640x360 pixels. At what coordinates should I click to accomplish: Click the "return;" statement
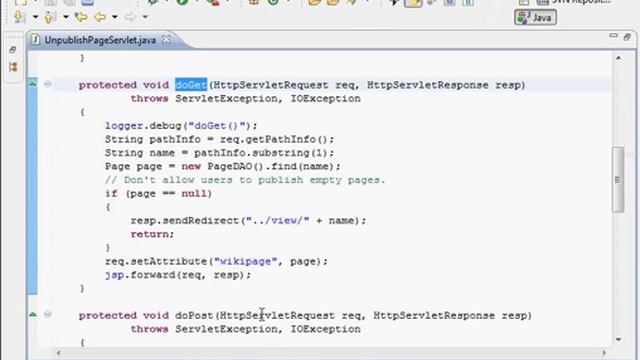point(152,234)
